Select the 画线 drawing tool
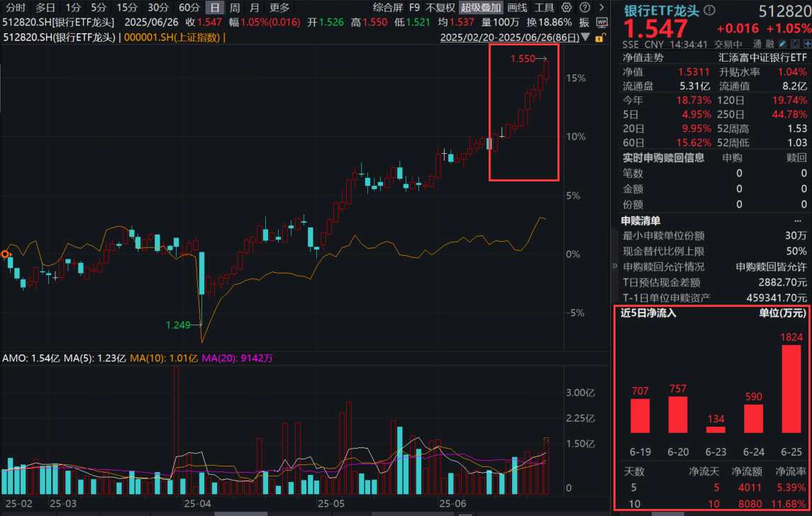This screenshot has width=812, height=516. [517, 8]
